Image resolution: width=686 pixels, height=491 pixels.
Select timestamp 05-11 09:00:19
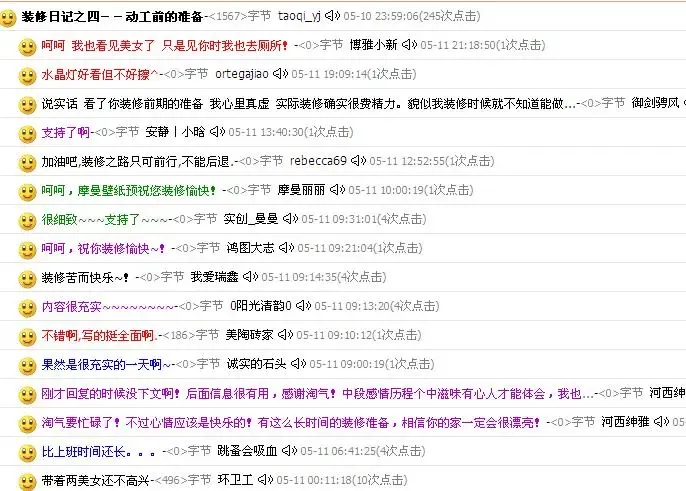pyautogui.click(x=347, y=365)
